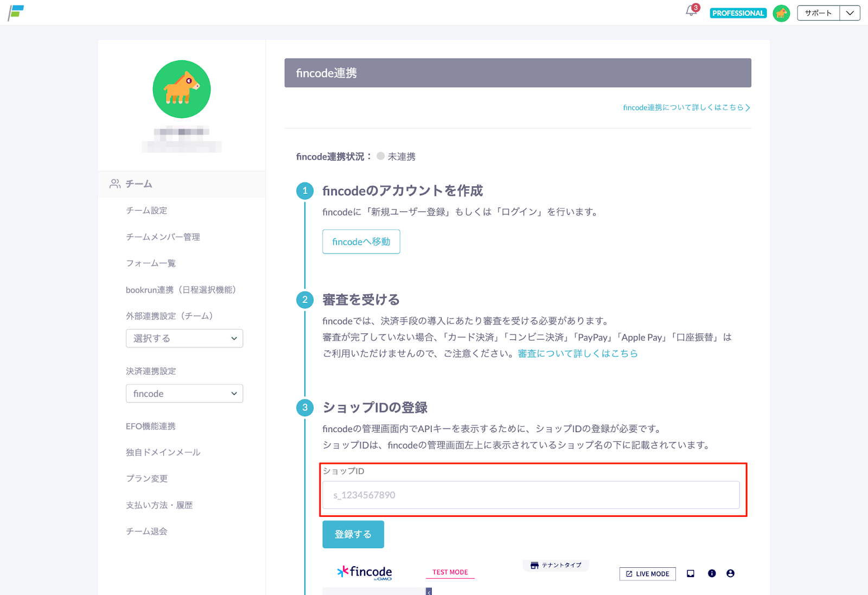868x595 pixels.
Task: Open EFO機能連携 in sidebar
Action: click(x=151, y=426)
